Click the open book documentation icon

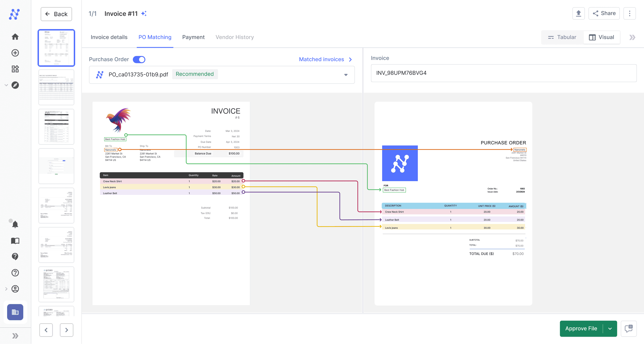point(15,241)
